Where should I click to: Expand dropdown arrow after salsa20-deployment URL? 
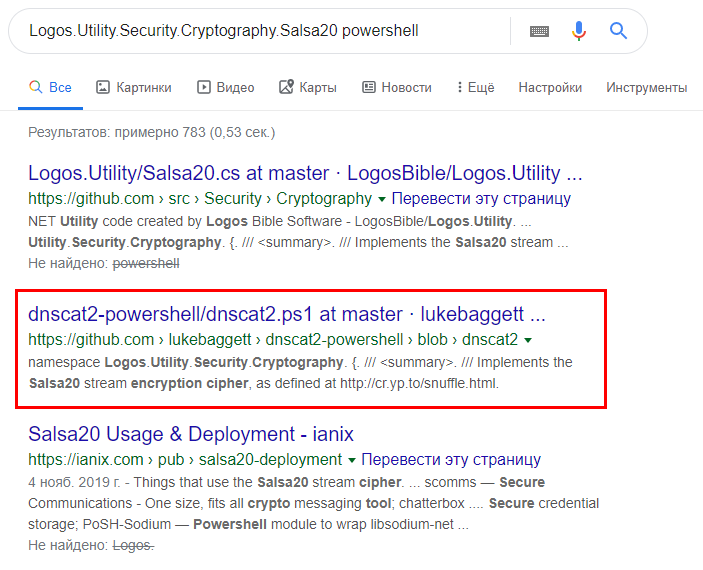pos(352,460)
